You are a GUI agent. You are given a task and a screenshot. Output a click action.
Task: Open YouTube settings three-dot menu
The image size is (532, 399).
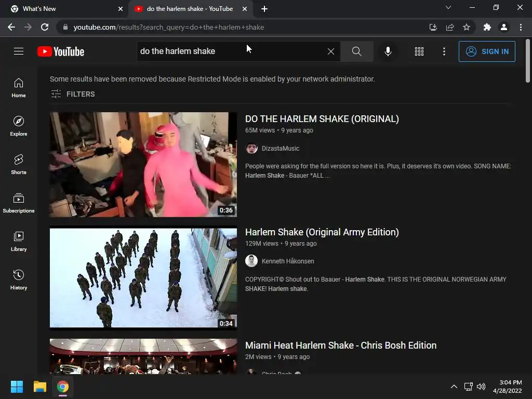click(444, 51)
